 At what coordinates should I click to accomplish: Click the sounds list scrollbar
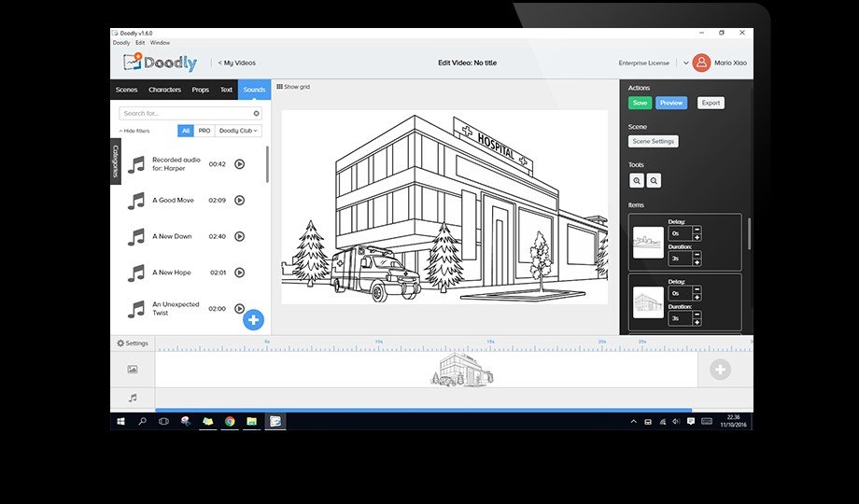267,164
